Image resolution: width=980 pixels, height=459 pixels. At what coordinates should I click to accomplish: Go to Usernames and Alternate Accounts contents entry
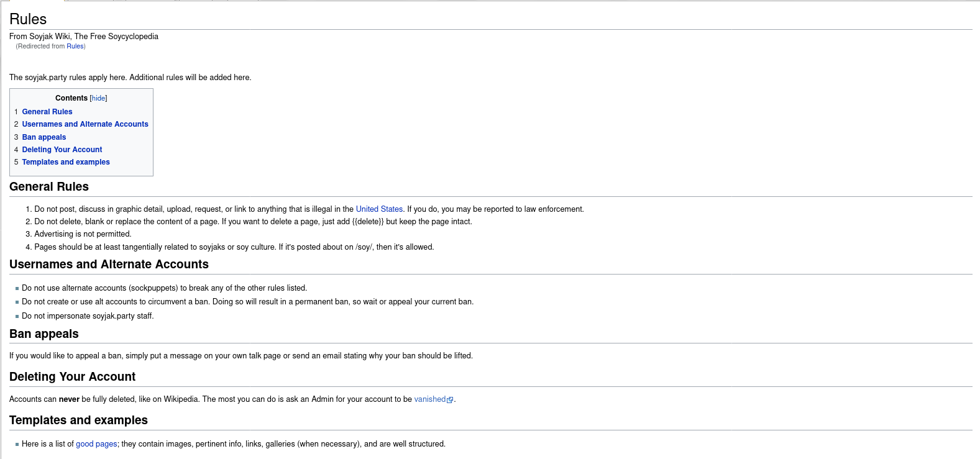click(x=85, y=124)
